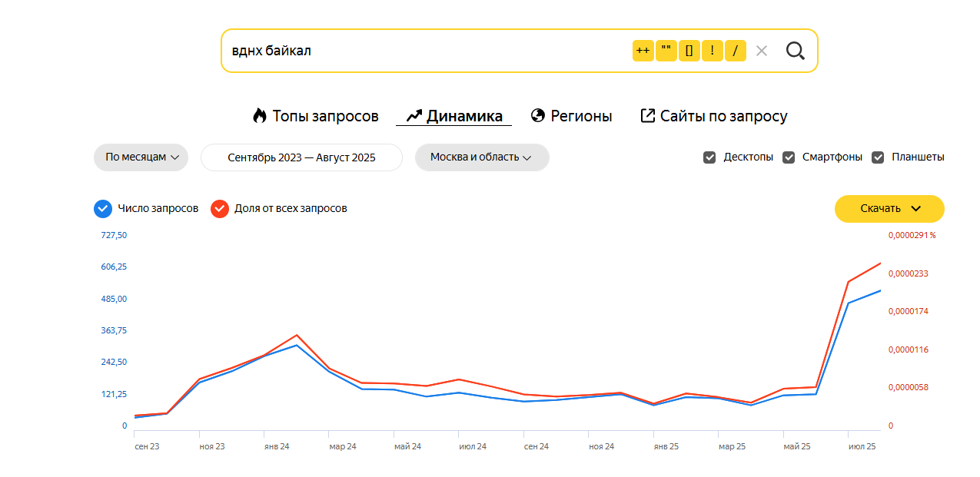
Task: Expand the По месяцам grouping dropdown
Action: [141, 157]
